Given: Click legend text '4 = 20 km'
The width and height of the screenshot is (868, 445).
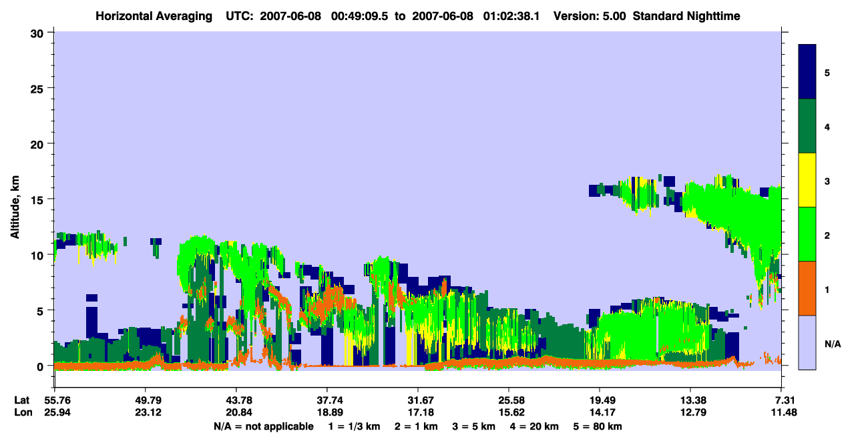Looking at the screenshot, I should [533, 426].
